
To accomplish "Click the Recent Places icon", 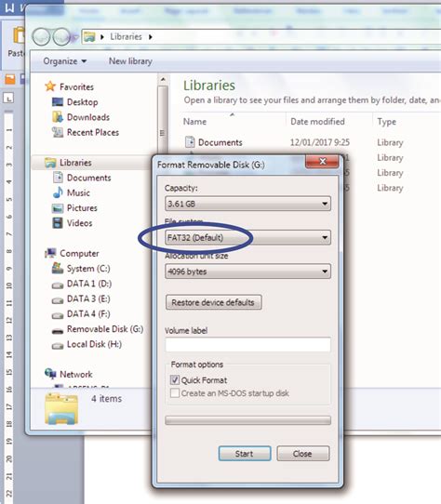I will pos(58,132).
